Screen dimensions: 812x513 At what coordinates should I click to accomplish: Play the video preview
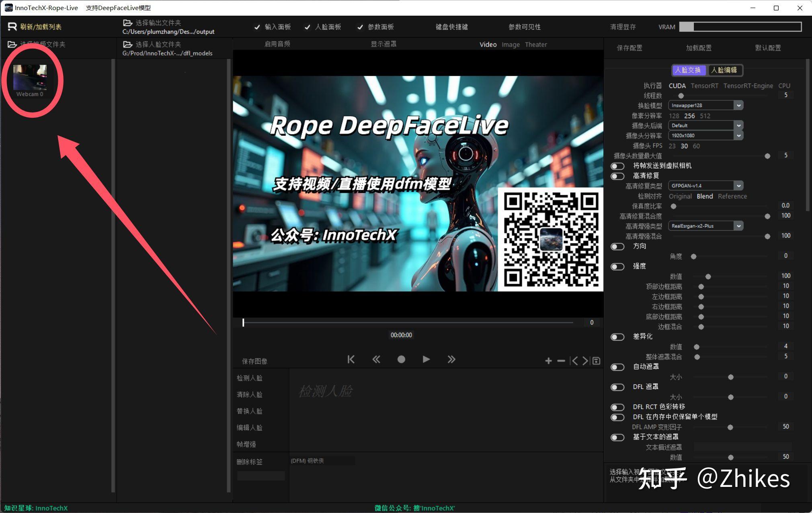[426, 359]
